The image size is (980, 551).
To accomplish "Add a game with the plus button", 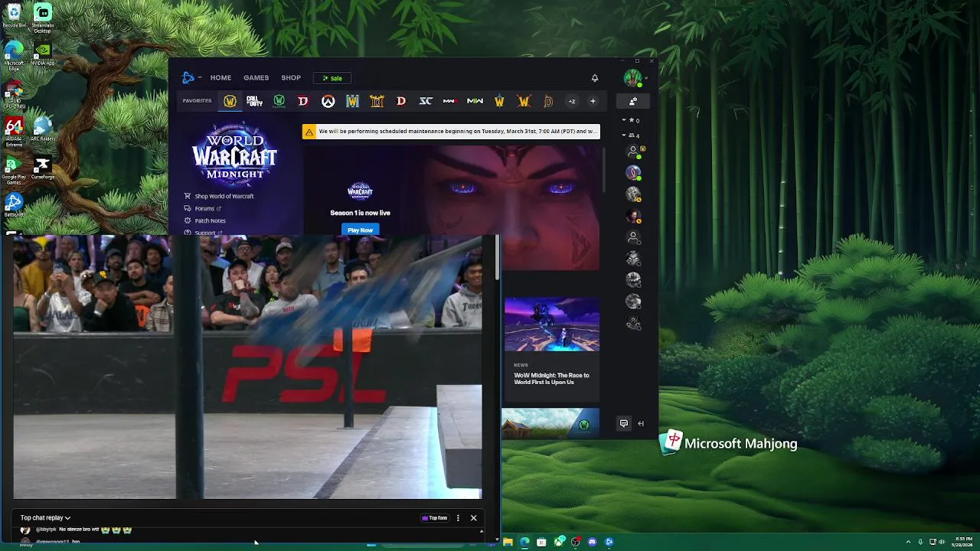I will 593,101.
